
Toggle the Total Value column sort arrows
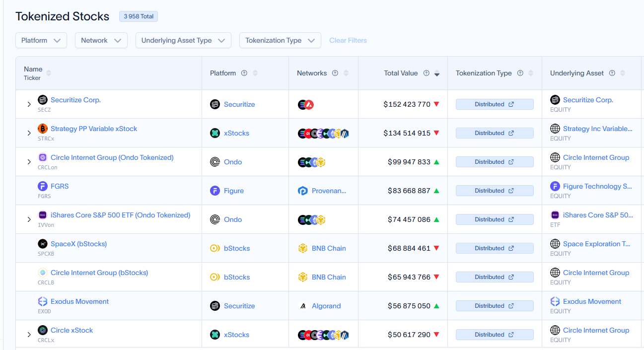tap(437, 73)
